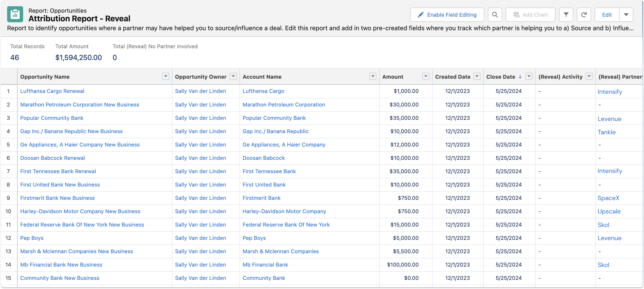The image size is (644, 289).
Task: Click Intensify partner in Lufthansa Cargo row
Action: (x=610, y=92)
